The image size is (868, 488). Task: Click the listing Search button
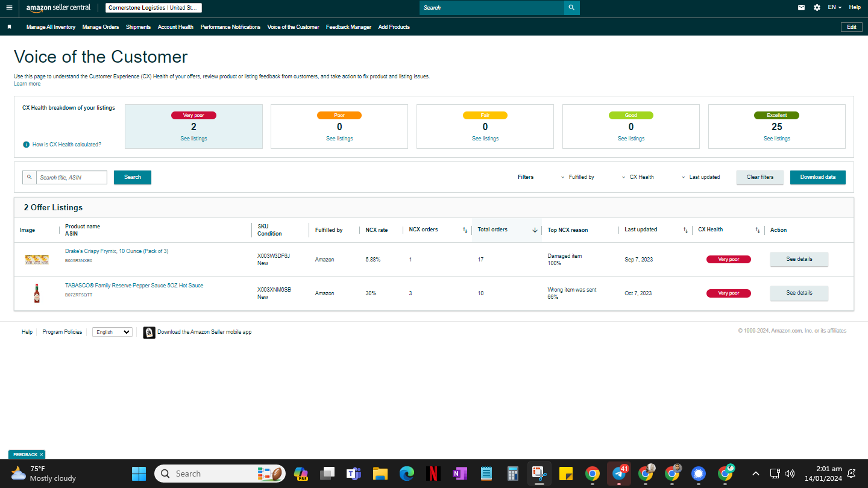tap(133, 177)
